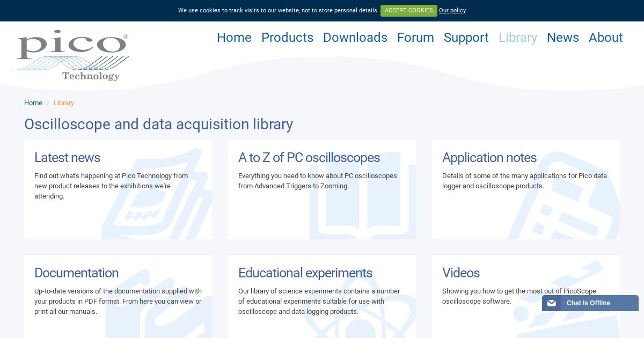The image size is (644, 338).
Task: Click 'Up-to-date versions of the documentation' text
Action: click(x=118, y=302)
